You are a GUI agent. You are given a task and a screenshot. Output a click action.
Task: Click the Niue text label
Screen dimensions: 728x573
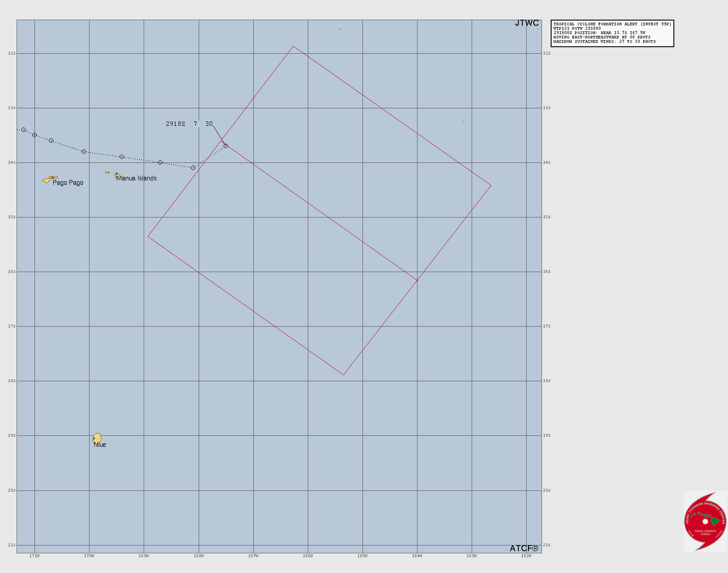(x=100, y=445)
